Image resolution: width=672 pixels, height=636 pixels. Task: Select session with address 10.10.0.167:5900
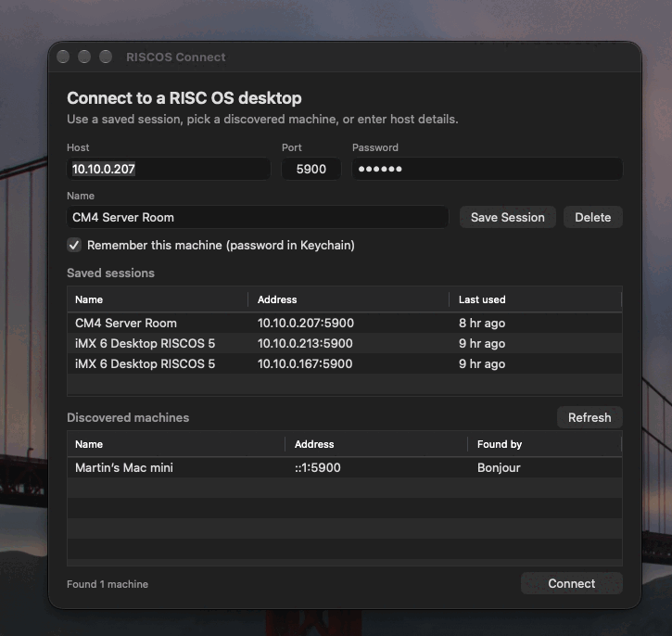coord(345,363)
